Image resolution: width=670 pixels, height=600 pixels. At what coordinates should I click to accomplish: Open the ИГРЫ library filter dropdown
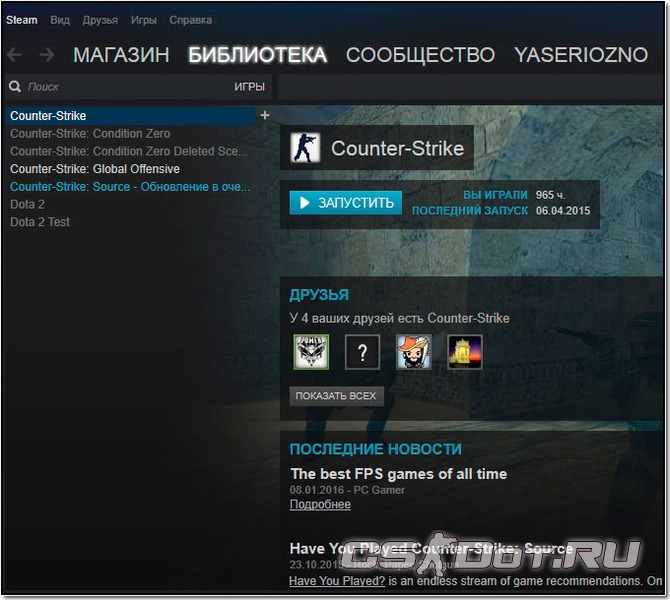(x=250, y=87)
